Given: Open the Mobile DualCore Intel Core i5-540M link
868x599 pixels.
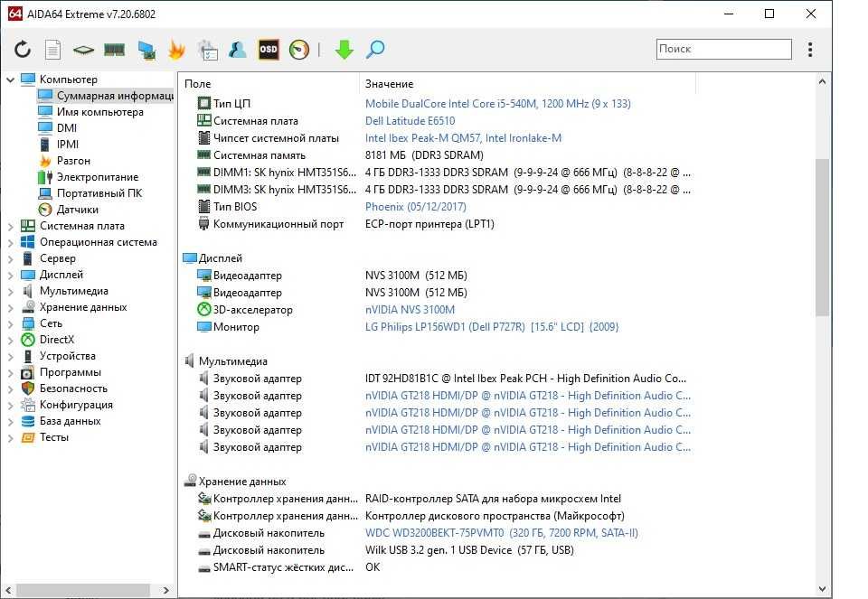Looking at the screenshot, I should [x=497, y=103].
